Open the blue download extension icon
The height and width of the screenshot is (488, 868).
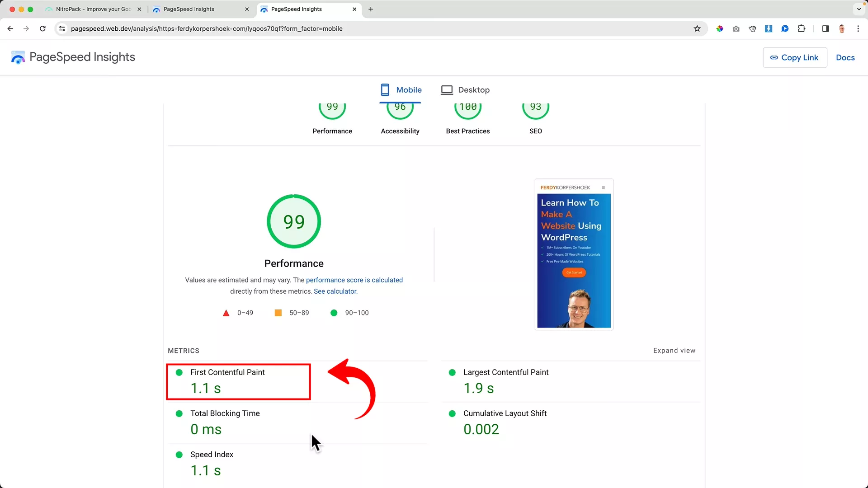[x=769, y=28]
